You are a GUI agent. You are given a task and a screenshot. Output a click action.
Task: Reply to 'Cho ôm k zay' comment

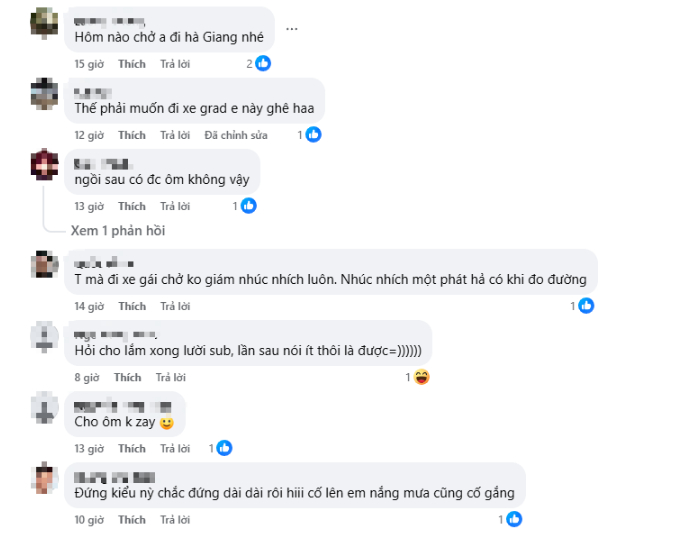(x=175, y=449)
